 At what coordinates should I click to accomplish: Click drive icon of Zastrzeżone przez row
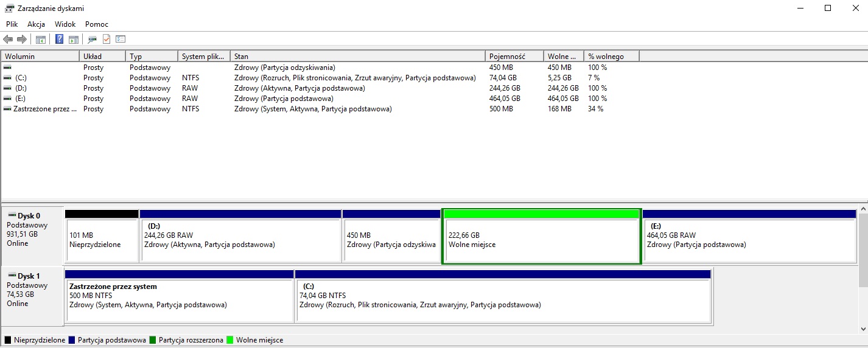(7, 109)
